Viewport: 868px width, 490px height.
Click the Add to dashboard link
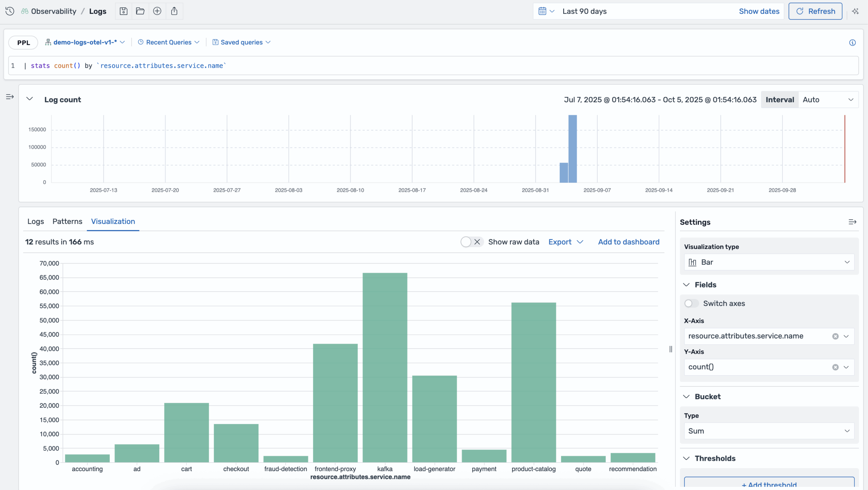pos(629,242)
